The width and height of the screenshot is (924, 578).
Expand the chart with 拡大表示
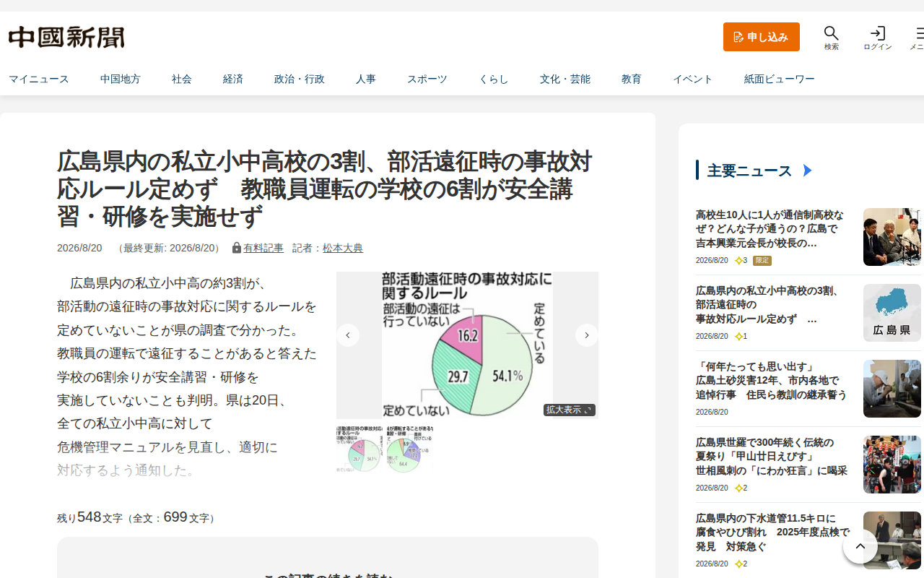(570, 410)
